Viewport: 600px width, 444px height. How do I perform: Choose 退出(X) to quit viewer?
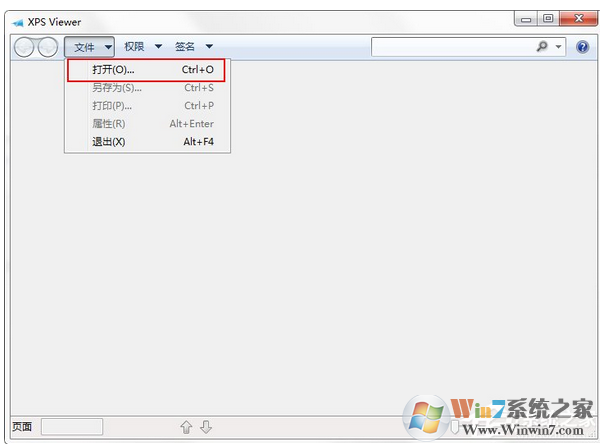tap(148, 142)
